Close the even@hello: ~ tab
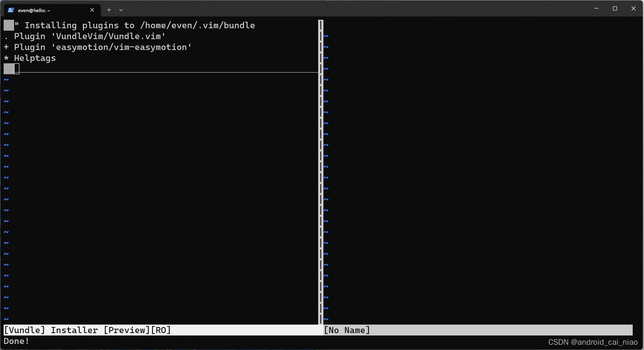644x350 pixels. [92, 10]
